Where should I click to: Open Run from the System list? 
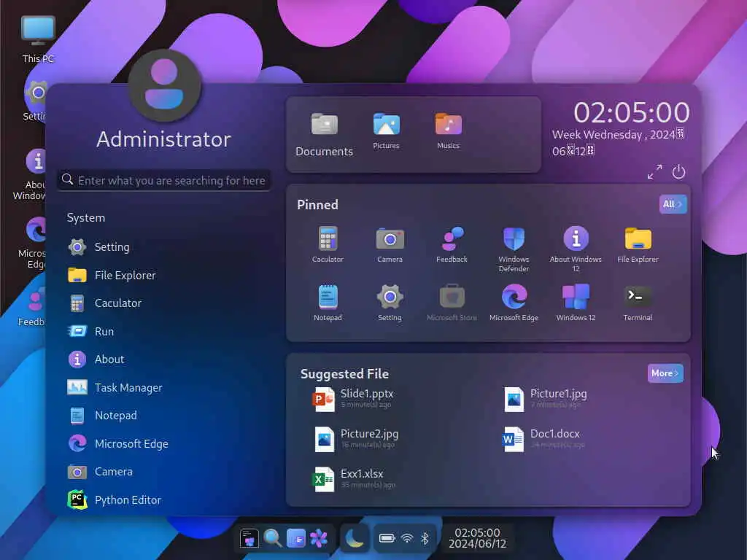click(x=164, y=332)
